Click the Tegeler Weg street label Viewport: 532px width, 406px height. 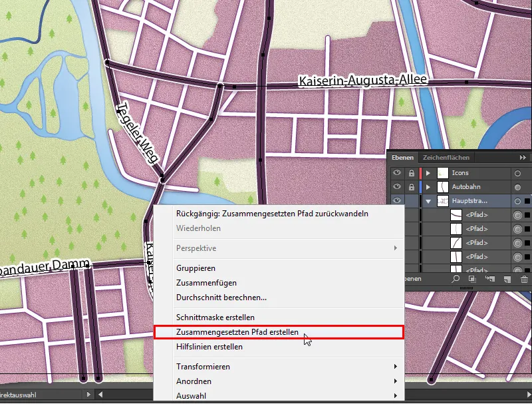tap(137, 133)
